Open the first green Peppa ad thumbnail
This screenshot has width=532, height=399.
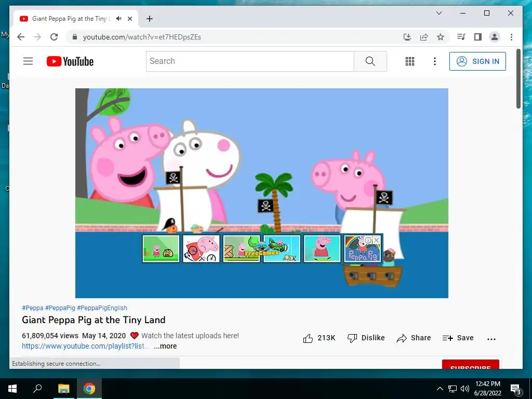tap(161, 249)
